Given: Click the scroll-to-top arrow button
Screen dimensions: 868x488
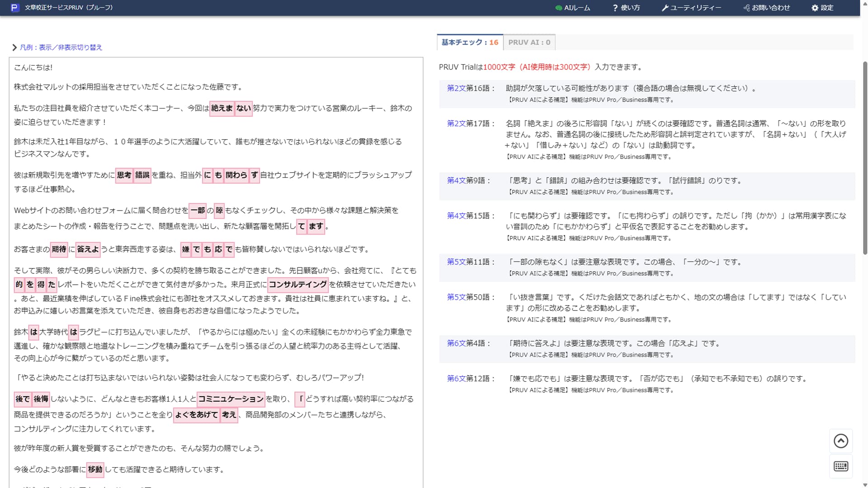Looking at the screenshot, I should click(840, 441).
